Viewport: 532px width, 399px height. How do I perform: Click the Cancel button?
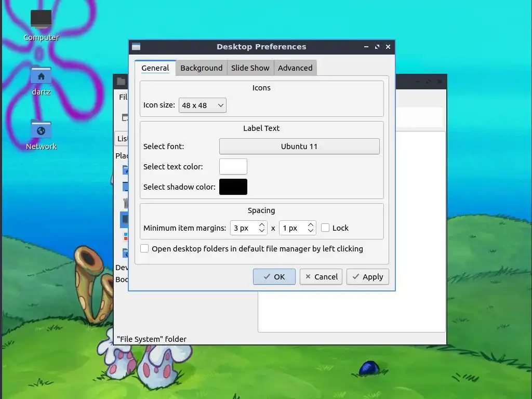click(x=321, y=277)
